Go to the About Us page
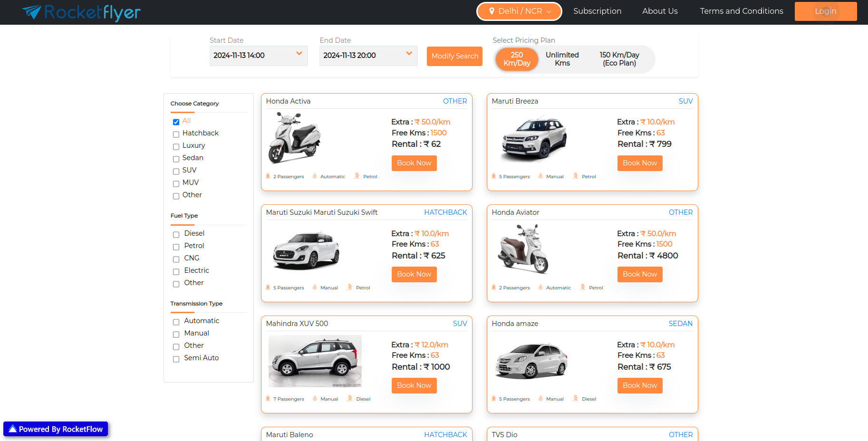Screen dimensions: 868x441 click(660, 11)
